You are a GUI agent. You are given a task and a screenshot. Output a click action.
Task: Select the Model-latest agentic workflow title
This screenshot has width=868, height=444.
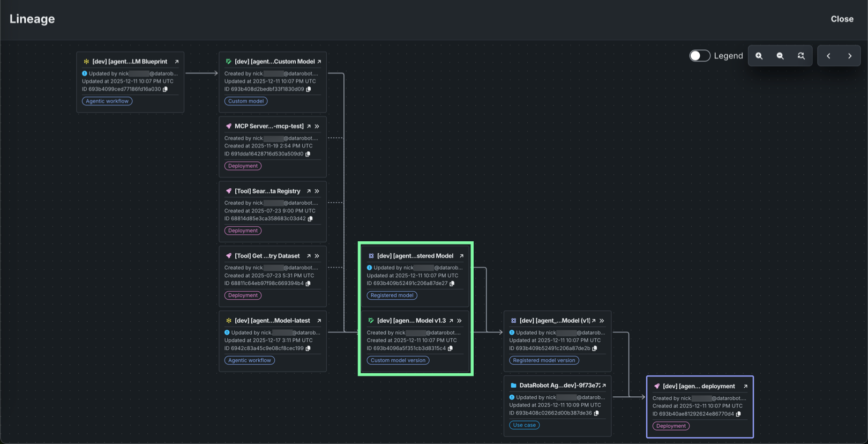(x=272, y=321)
